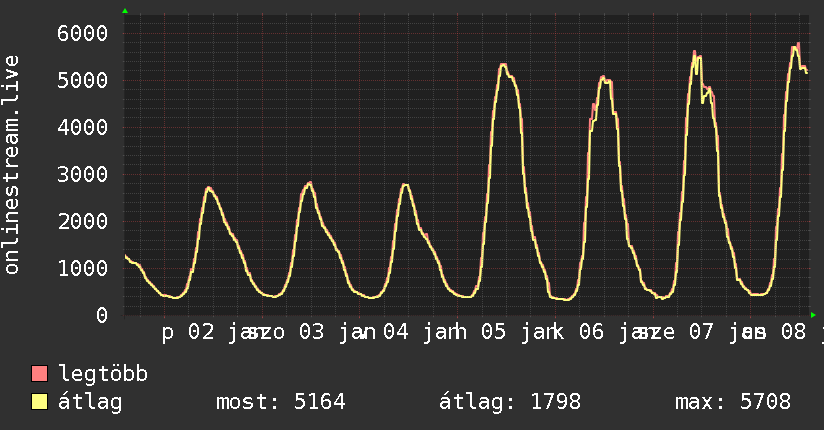The image size is (824, 430).
Task: Click the most: 5164 value
Action: [281, 402]
